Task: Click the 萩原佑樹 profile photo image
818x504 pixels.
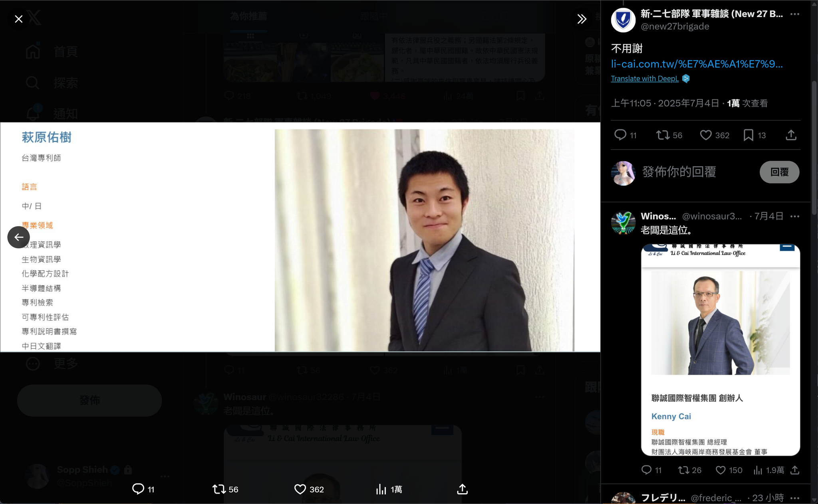Action: [424, 240]
